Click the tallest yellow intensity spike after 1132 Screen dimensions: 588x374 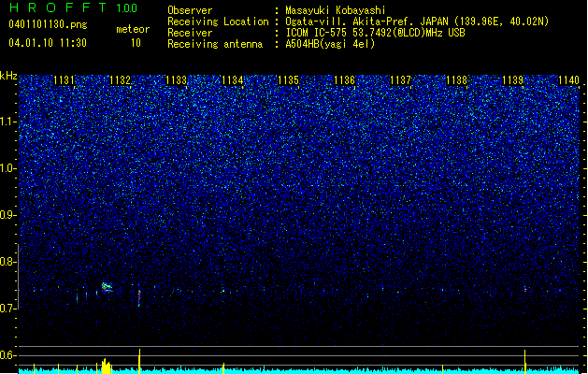(x=139, y=361)
